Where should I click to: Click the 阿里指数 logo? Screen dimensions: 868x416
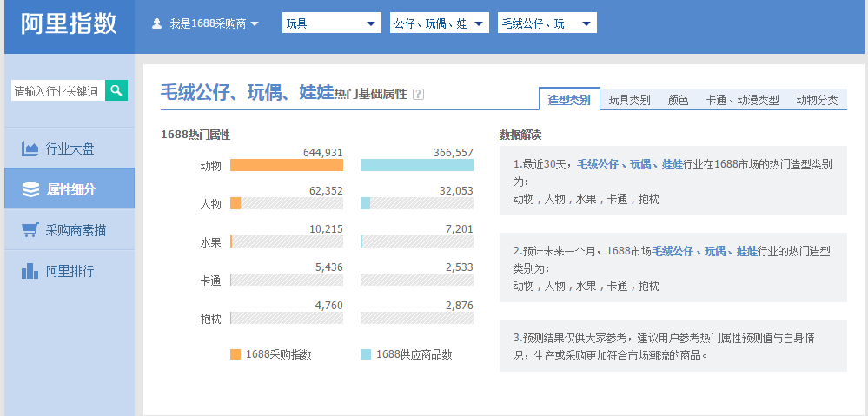(69, 24)
